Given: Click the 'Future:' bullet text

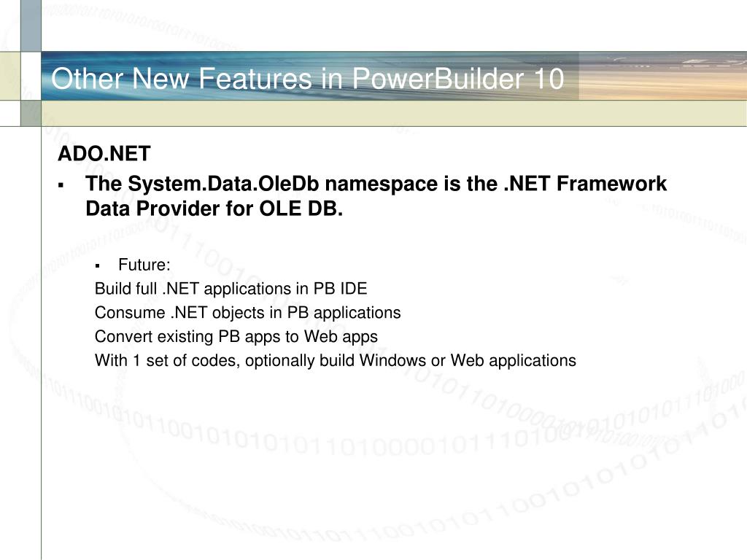Looking at the screenshot, I should coord(144,265).
